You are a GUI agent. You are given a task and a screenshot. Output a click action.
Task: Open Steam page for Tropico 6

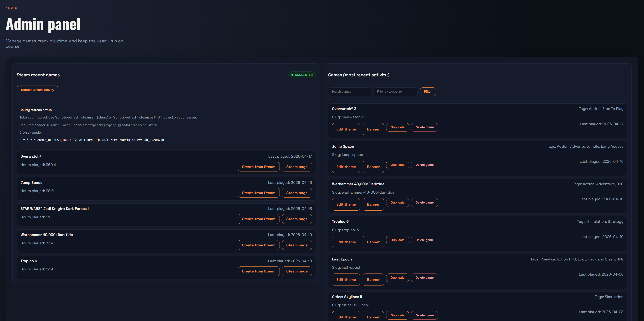[x=297, y=271]
